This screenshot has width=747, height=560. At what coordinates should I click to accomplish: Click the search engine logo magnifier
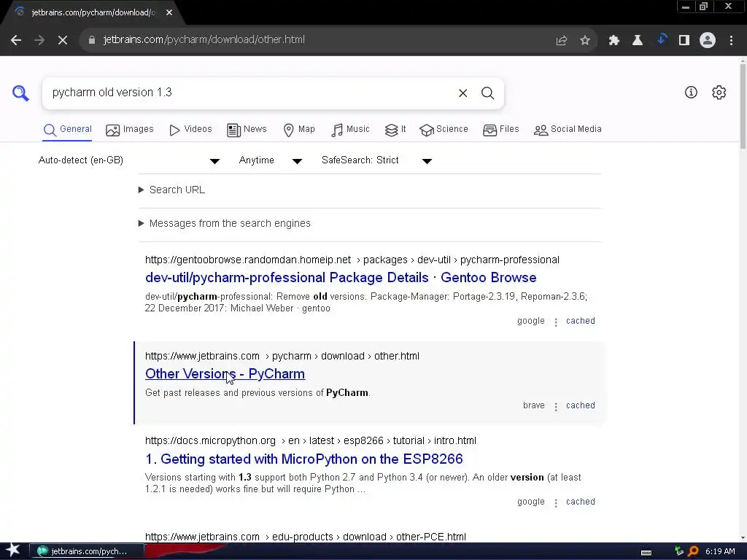(x=20, y=93)
